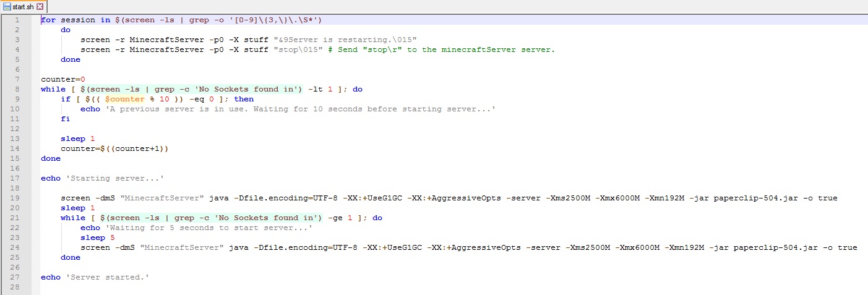The width and height of the screenshot is (868, 295).
Task: Click '-Xms2500M' option on line 24
Action: tap(588, 247)
